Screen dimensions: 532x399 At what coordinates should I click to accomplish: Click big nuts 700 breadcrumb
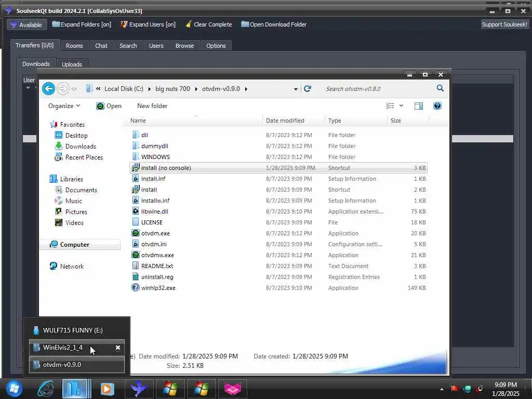point(172,88)
